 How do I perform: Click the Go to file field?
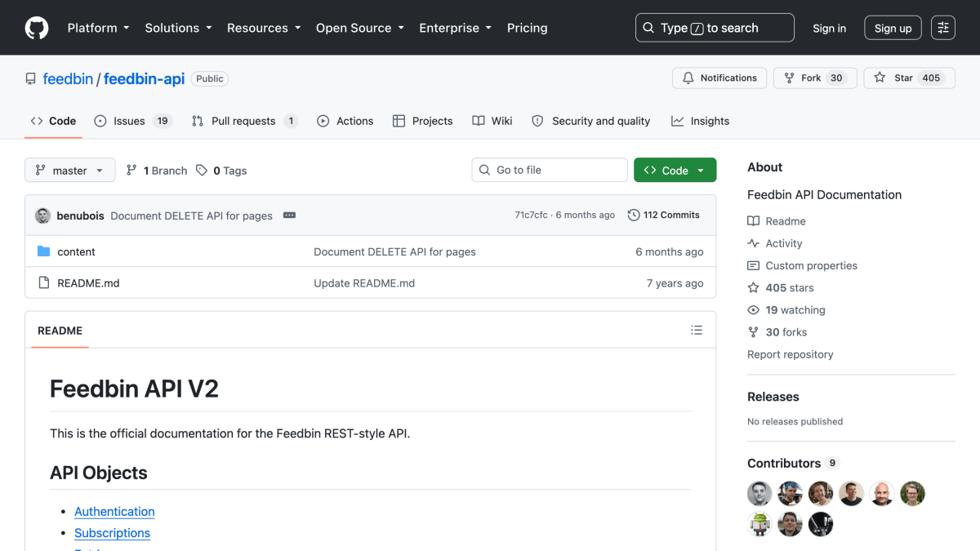click(x=550, y=170)
